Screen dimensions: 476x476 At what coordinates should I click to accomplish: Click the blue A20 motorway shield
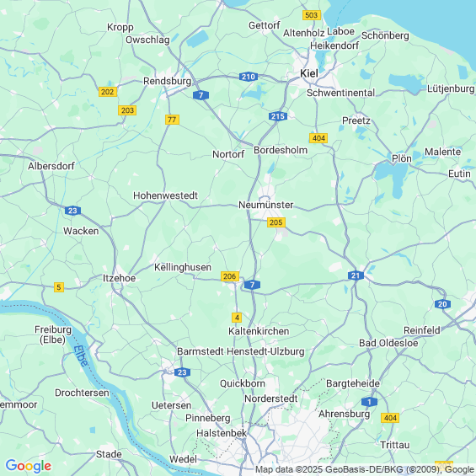click(x=442, y=304)
